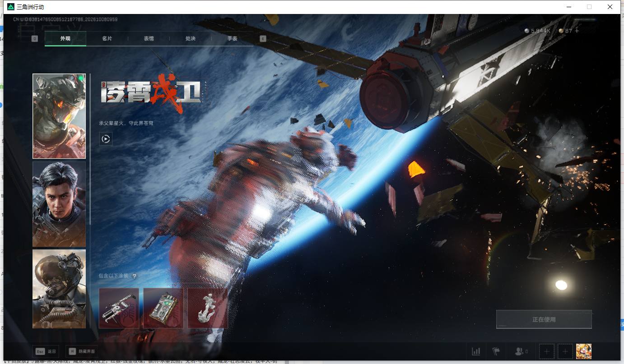The width and height of the screenshot is (624, 364).
Task: Open the flag icon in bottom bar
Action: click(496, 351)
